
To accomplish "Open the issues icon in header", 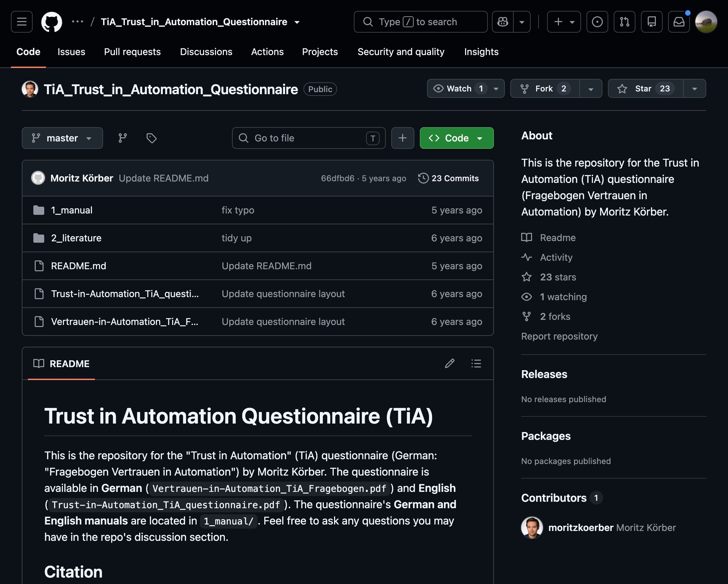I will click(x=597, y=22).
